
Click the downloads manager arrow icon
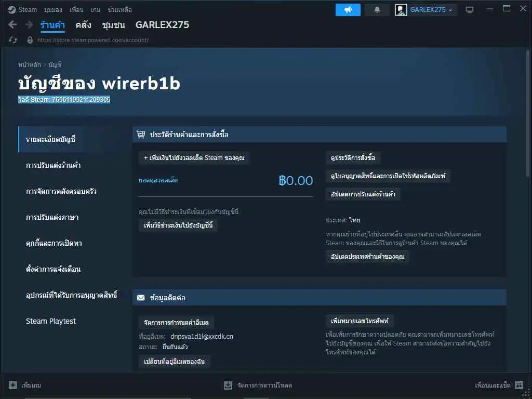click(x=228, y=385)
